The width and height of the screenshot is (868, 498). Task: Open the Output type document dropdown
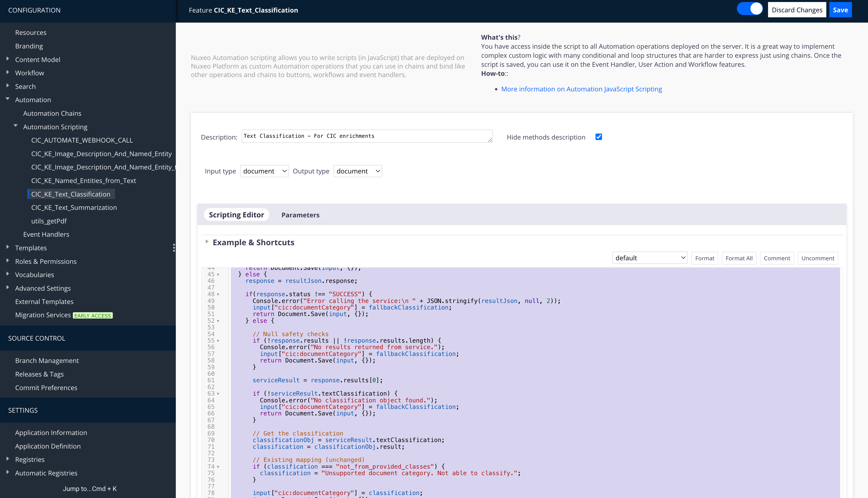358,171
